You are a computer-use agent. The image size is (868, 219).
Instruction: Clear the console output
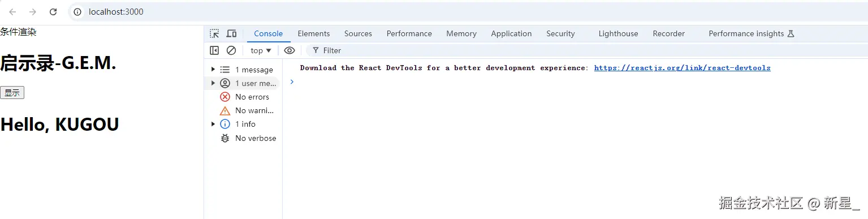click(231, 50)
